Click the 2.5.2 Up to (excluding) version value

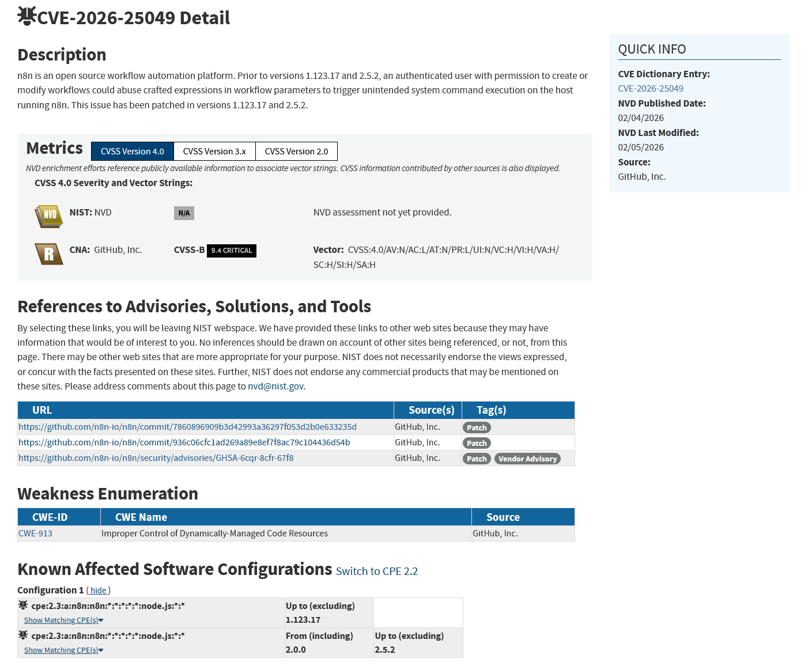pos(385,650)
